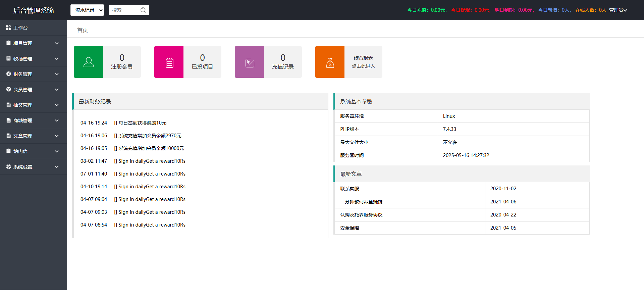The height and width of the screenshot is (295, 644).
Task: Click the 今日提现 0.00元 stat
Action: tap(471, 10)
